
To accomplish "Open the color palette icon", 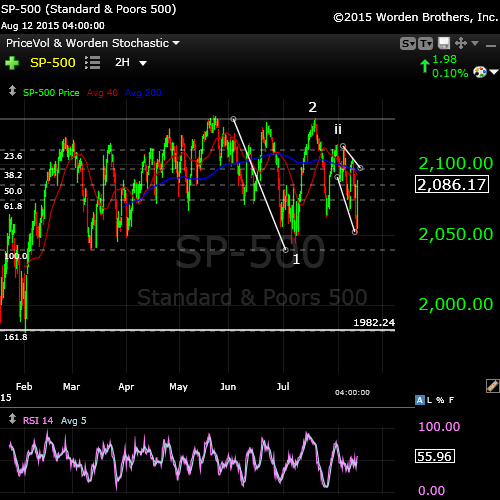I will point(480,72).
